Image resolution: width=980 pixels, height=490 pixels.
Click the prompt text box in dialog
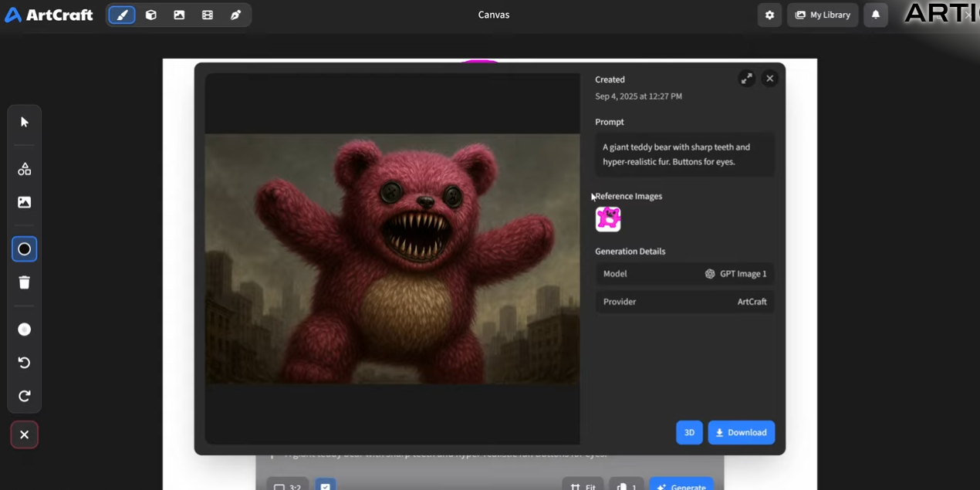(x=685, y=154)
